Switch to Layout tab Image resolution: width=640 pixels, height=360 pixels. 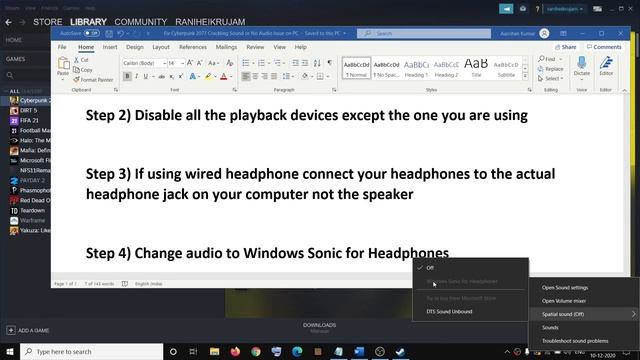161,47
